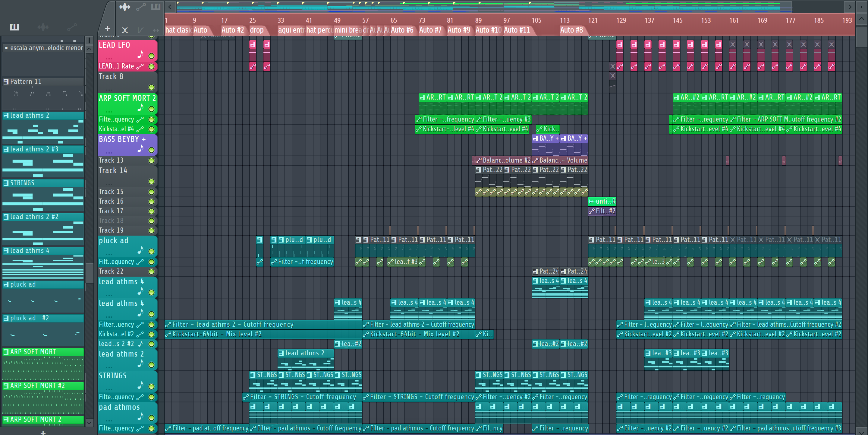The image size is (868, 435).
Task: Click the double-arrow icon above the track headers
Action: [156, 30]
